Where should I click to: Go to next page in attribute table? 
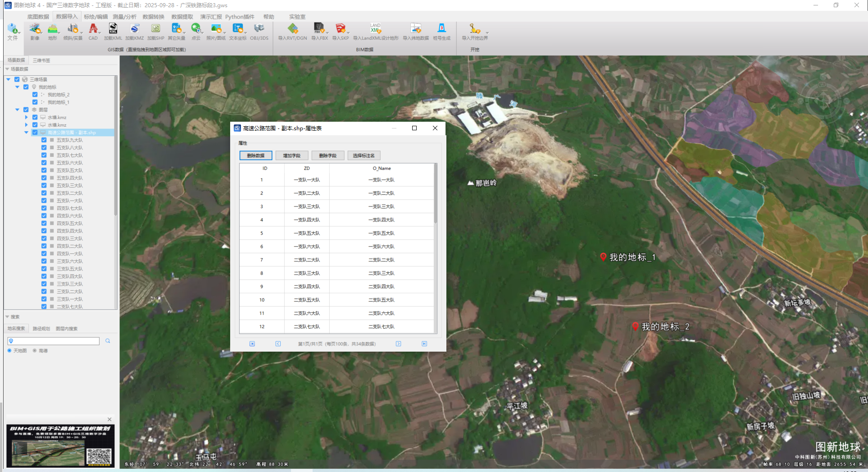(399, 344)
